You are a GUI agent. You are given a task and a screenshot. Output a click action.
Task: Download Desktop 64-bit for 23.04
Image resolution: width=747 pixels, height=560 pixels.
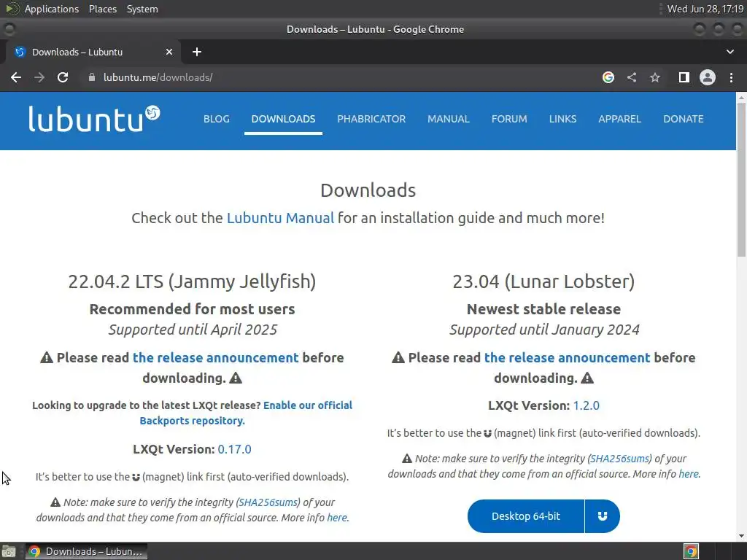click(526, 516)
